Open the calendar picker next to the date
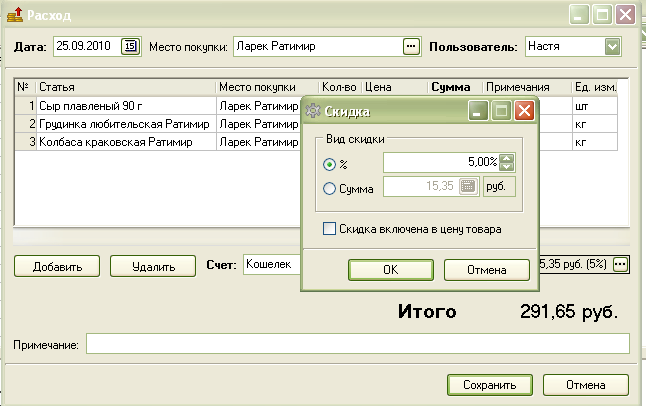The height and width of the screenshot is (406, 646). coord(130,46)
